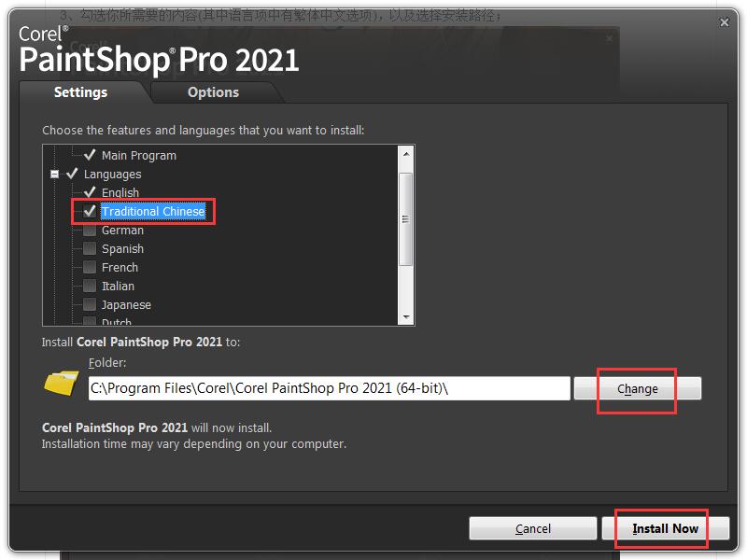Screen dimensions: 747x560
Task: Switch to the Options tab
Action: [213, 91]
